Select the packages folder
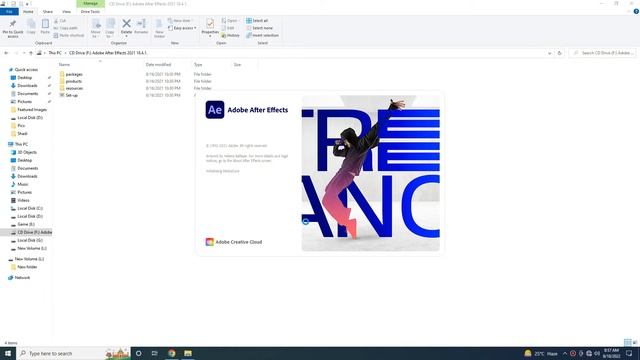Image resolution: width=640 pixels, height=360 pixels. [x=74, y=74]
